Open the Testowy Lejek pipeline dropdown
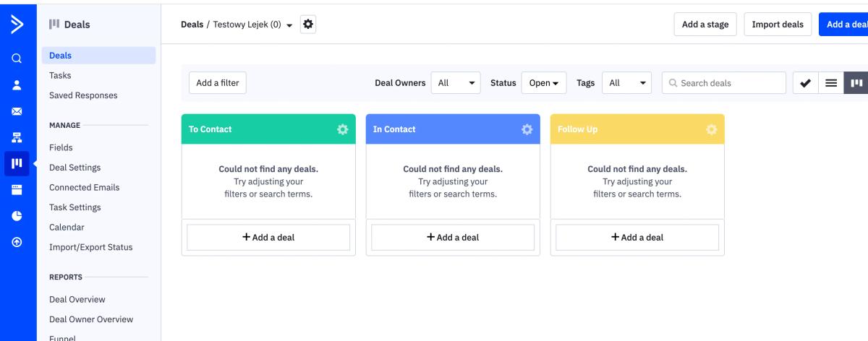Viewport: 868px width, 341px height. 253,25
